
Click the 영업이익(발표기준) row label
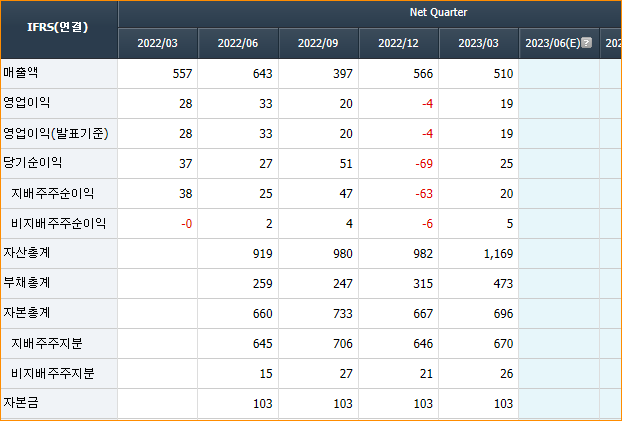(56, 133)
